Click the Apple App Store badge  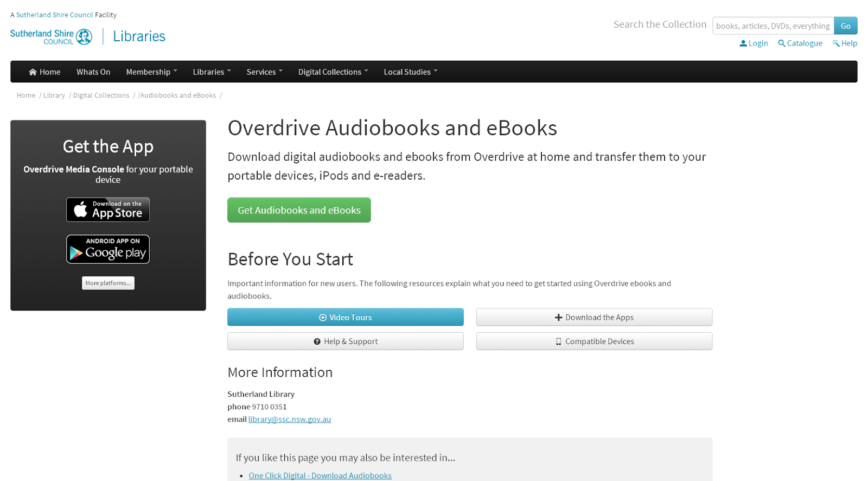(x=108, y=210)
